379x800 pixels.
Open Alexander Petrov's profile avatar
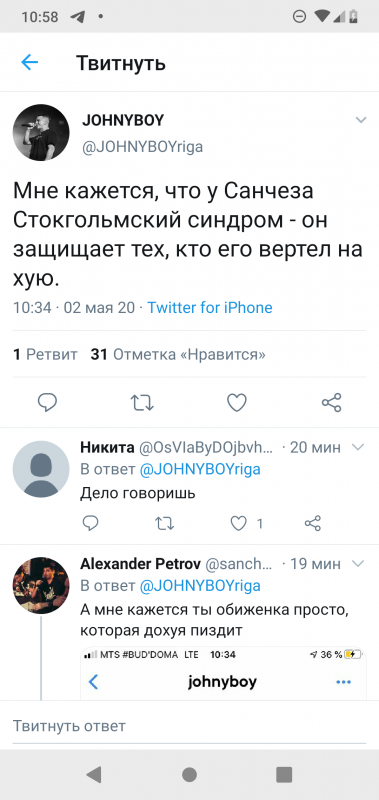point(41,585)
